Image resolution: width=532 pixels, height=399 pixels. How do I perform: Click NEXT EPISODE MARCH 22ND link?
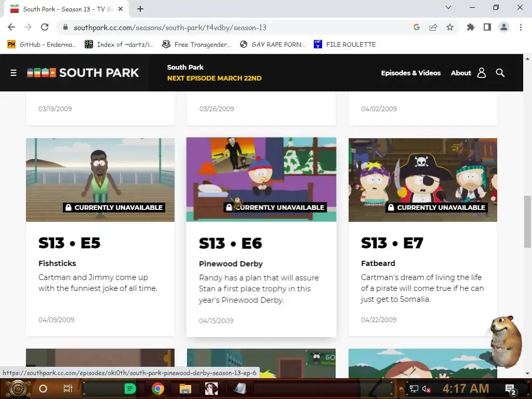coord(214,78)
